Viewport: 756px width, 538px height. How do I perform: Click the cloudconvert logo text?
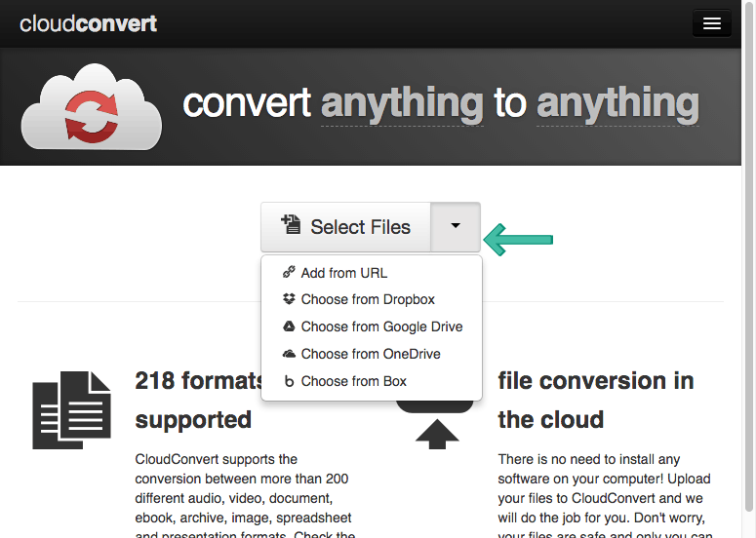point(88,23)
